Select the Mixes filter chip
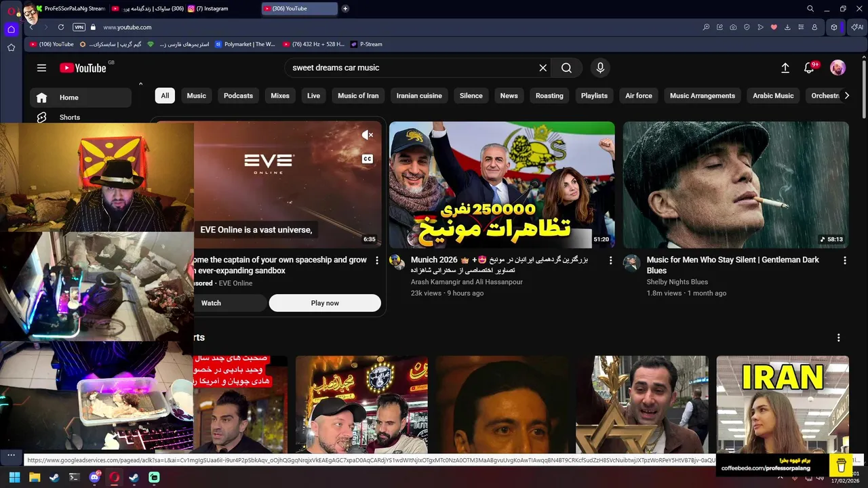Image resolution: width=868 pixels, height=488 pixels. click(280, 96)
